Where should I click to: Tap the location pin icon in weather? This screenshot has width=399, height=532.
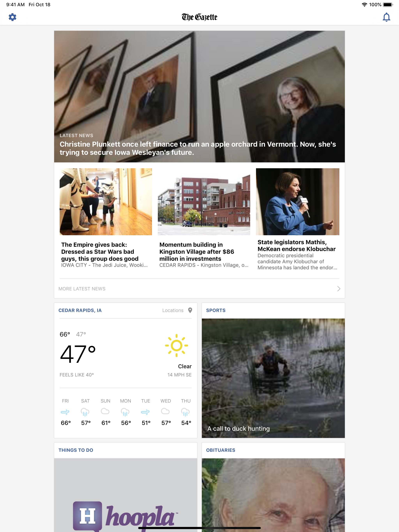click(190, 310)
